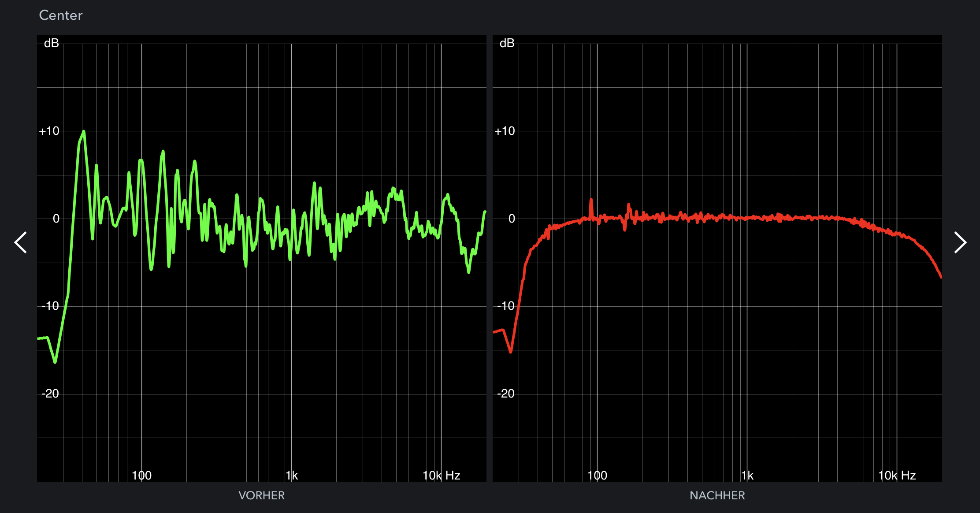This screenshot has width=980, height=513.
Task: Select the VORHER label below left graph
Action: click(x=261, y=495)
